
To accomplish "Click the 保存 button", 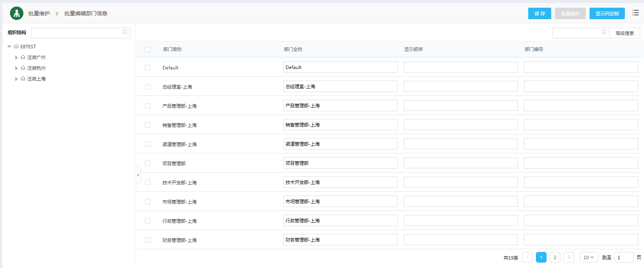I will tap(539, 13).
